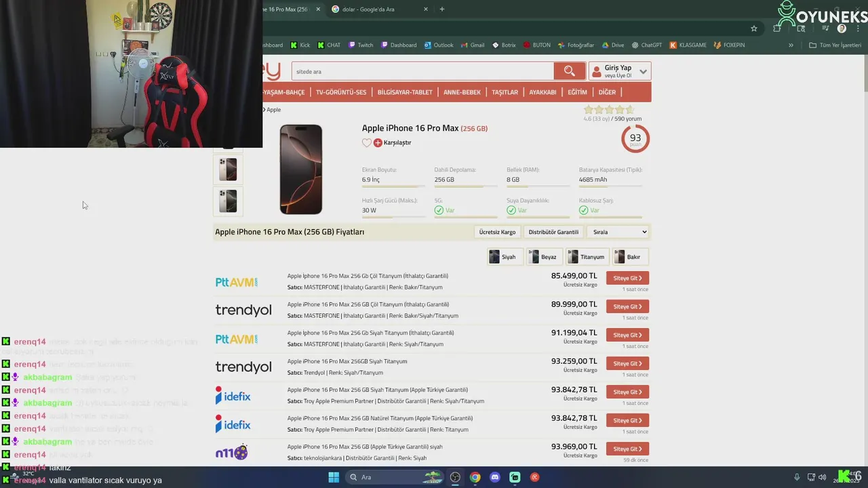Click the star rating display
Viewport: 868px width, 488px height.
609,110
